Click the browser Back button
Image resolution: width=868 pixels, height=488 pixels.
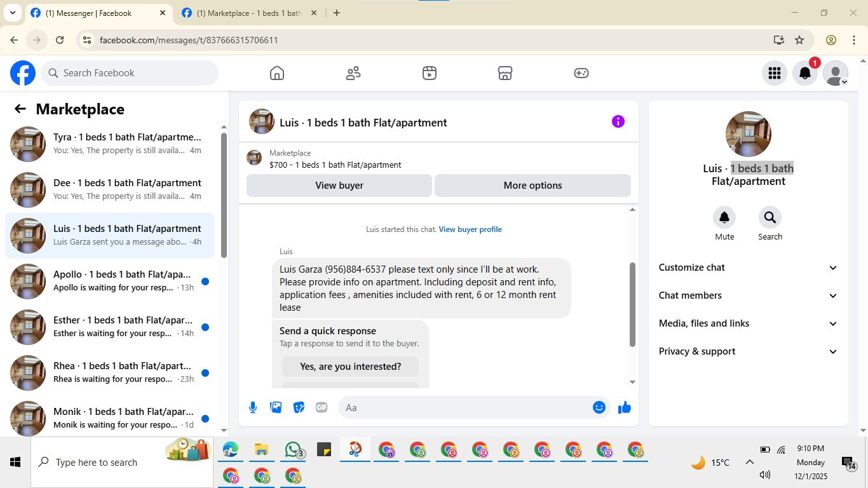(x=14, y=40)
